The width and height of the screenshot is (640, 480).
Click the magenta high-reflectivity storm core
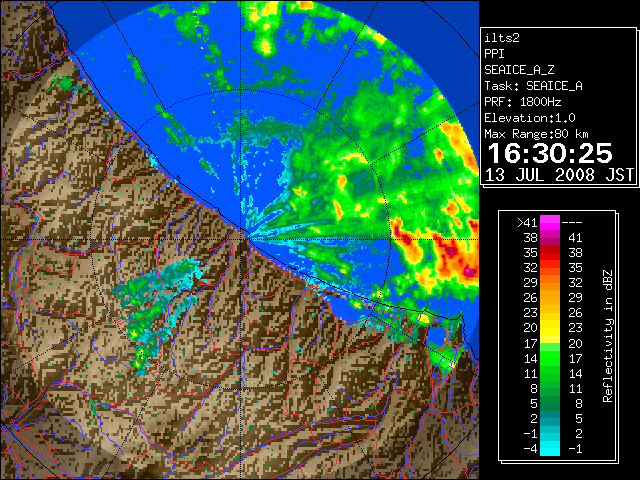point(469,271)
